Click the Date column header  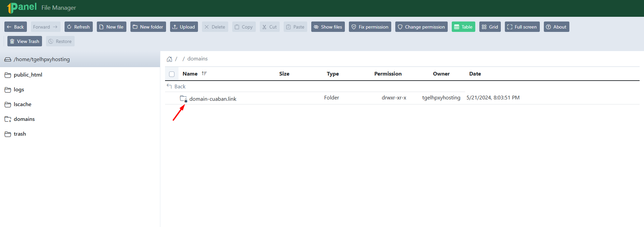pyautogui.click(x=475, y=74)
